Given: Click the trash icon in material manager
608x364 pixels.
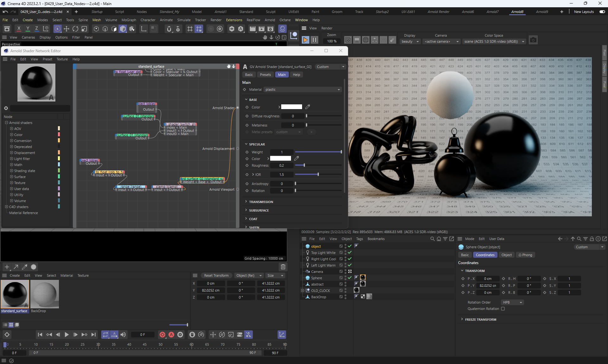Looking at the screenshot, I should pyautogui.click(x=283, y=267).
